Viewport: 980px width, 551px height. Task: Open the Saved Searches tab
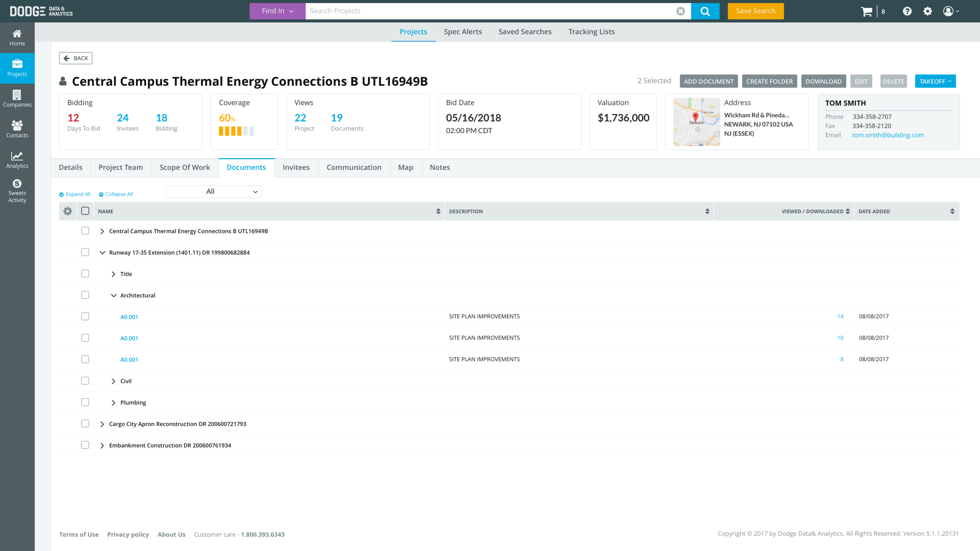pyautogui.click(x=524, y=32)
